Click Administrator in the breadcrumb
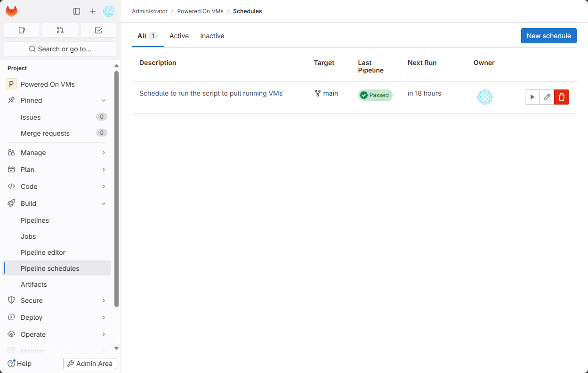Screen dimensions: 588x373 (x=150, y=11)
